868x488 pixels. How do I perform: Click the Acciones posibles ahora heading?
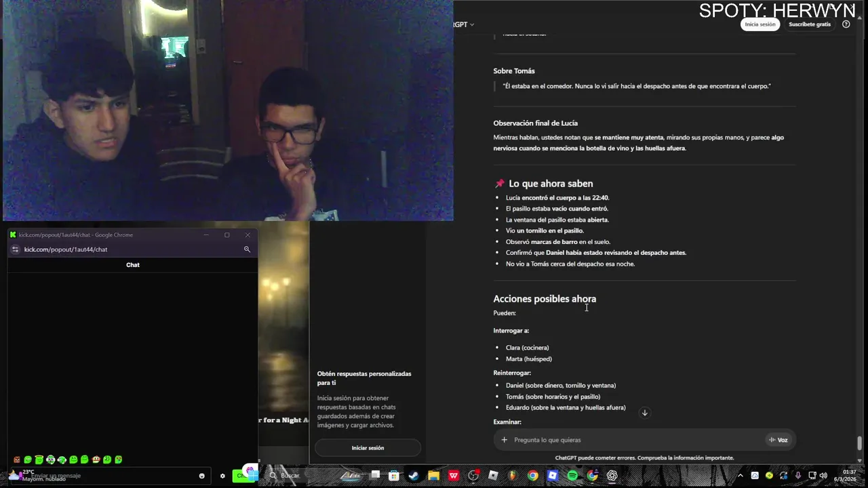(545, 299)
